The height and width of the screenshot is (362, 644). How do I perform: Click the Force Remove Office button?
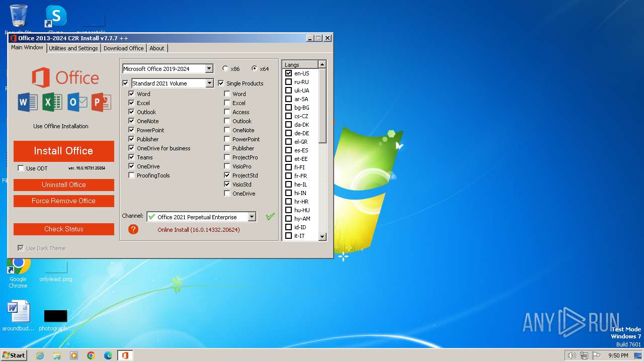click(64, 201)
